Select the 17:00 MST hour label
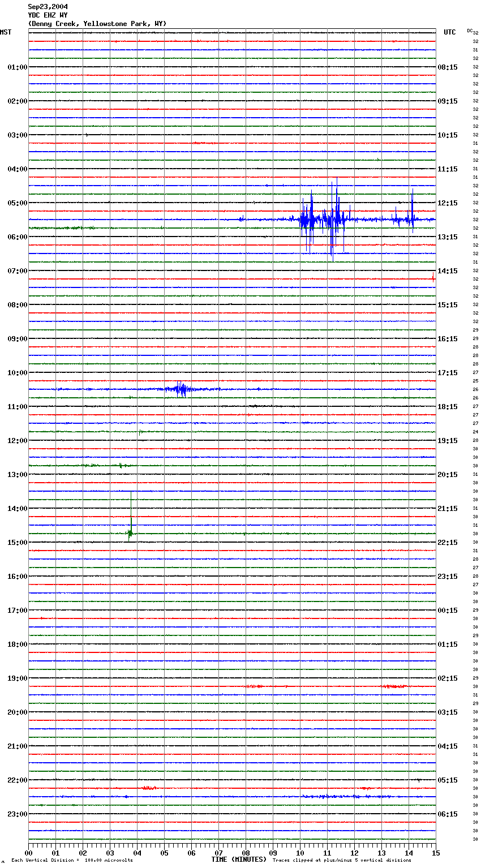 [18, 611]
